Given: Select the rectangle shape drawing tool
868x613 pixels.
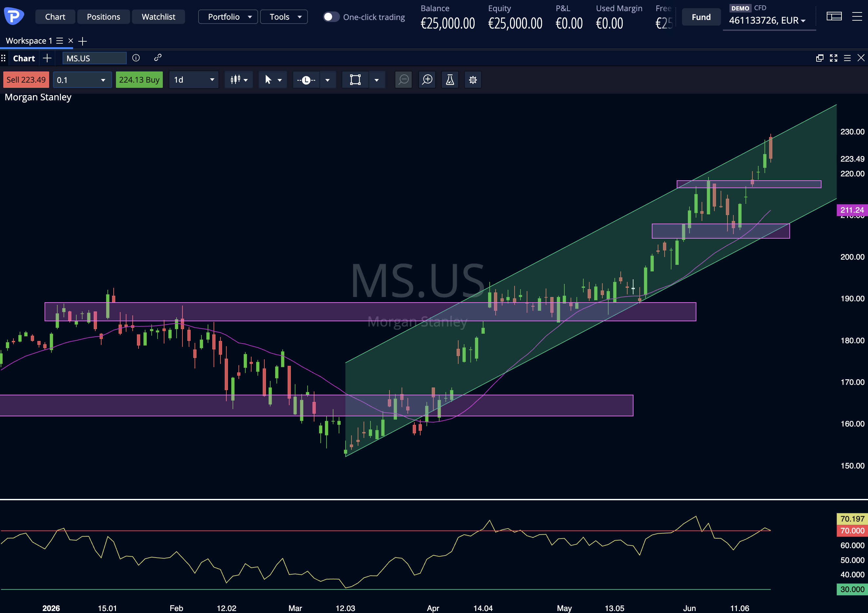Looking at the screenshot, I should (x=355, y=80).
